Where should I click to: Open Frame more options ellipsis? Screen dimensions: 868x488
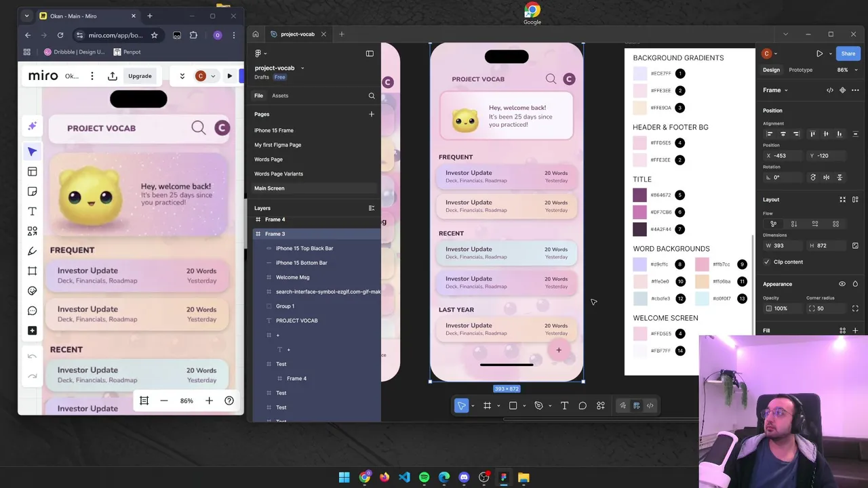click(x=855, y=90)
